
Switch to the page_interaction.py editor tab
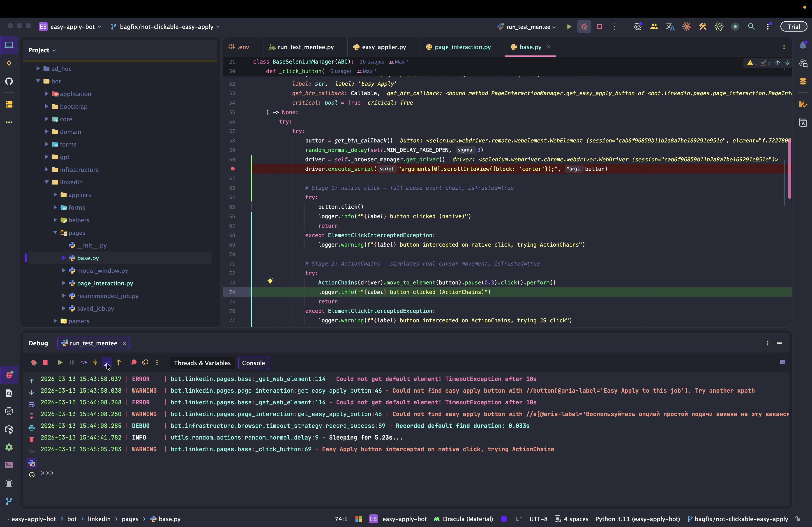[462, 47]
